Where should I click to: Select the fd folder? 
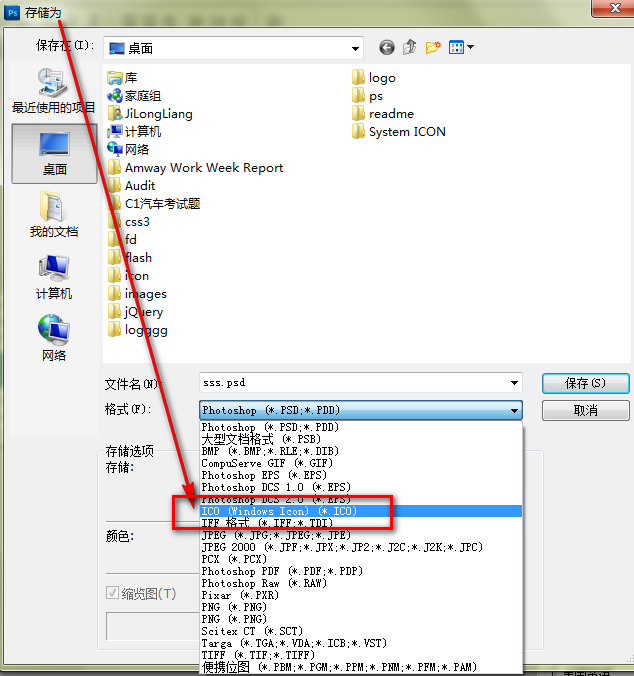tap(122, 240)
